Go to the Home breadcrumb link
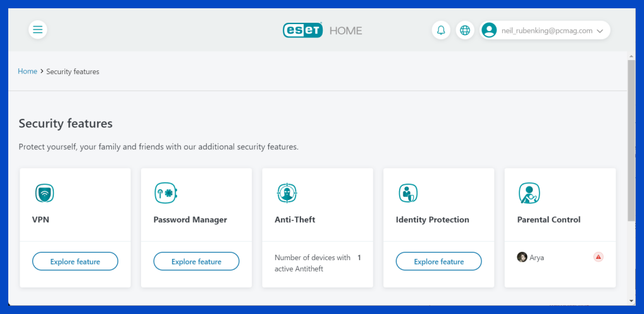 [x=27, y=72]
